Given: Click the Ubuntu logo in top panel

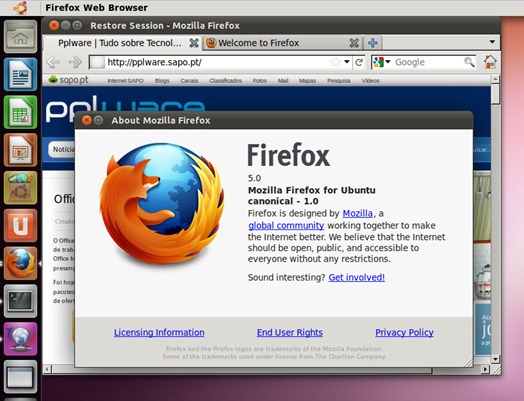Looking at the screenshot, I should pos(20,7).
